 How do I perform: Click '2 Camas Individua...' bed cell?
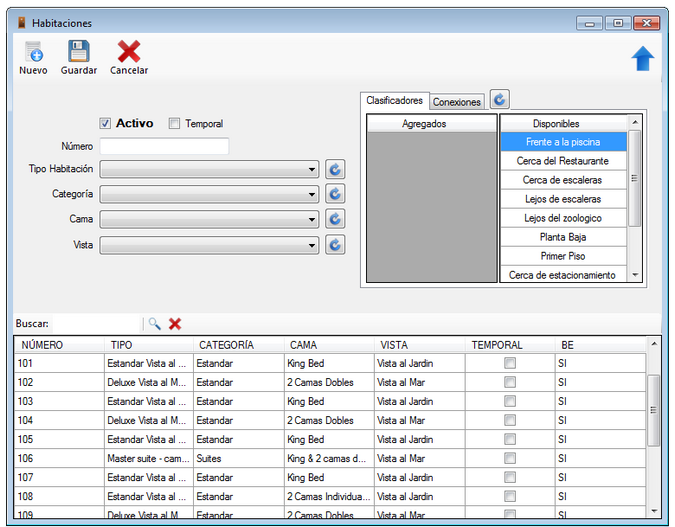329,496
